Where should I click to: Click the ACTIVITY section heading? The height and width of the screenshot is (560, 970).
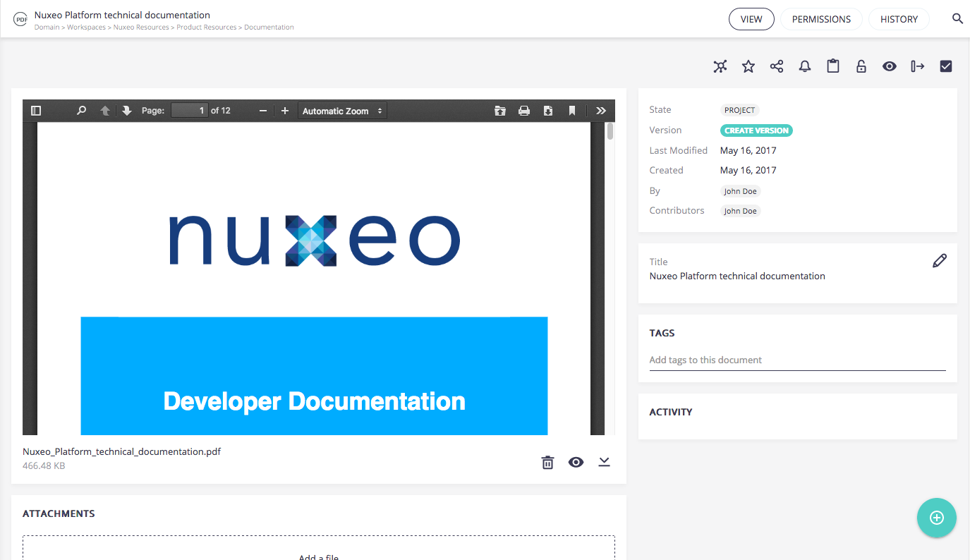[671, 412]
